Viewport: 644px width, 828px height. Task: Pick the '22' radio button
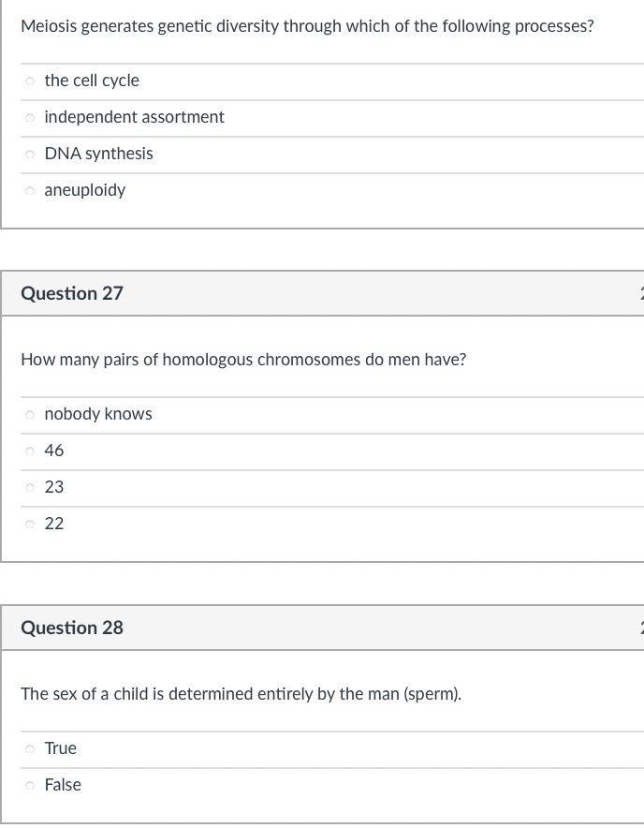31,525
